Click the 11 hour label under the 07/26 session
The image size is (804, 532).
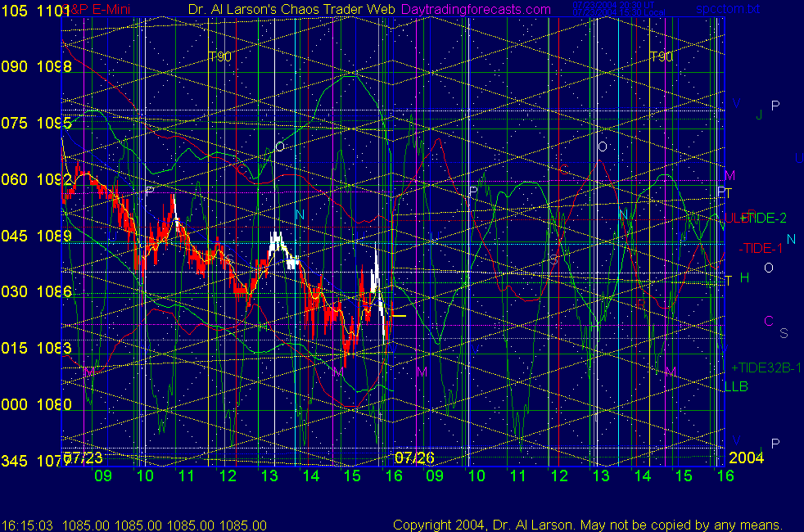click(518, 476)
